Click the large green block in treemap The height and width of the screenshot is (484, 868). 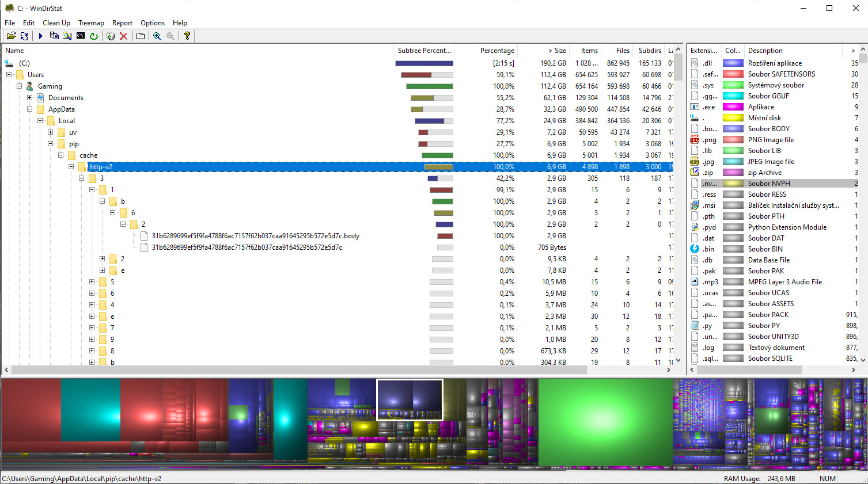coord(605,421)
